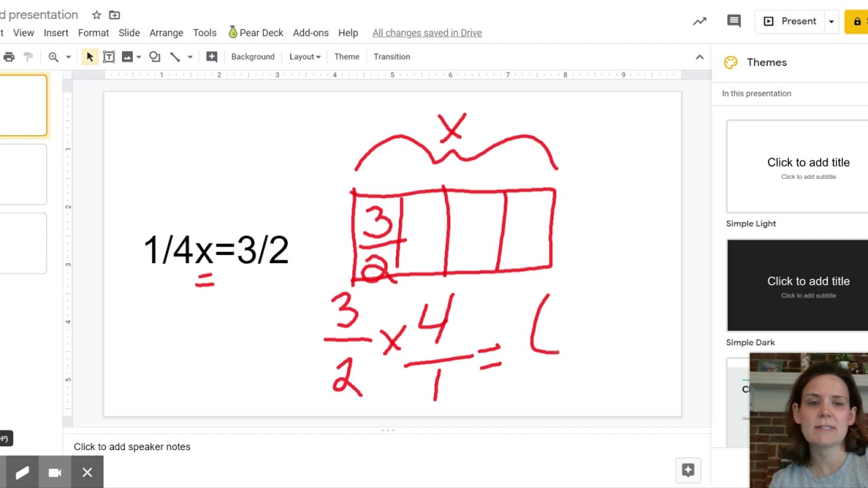Click the Explore button at bottom right
This screenshot has height=488, width=868.
click(688, 470)
